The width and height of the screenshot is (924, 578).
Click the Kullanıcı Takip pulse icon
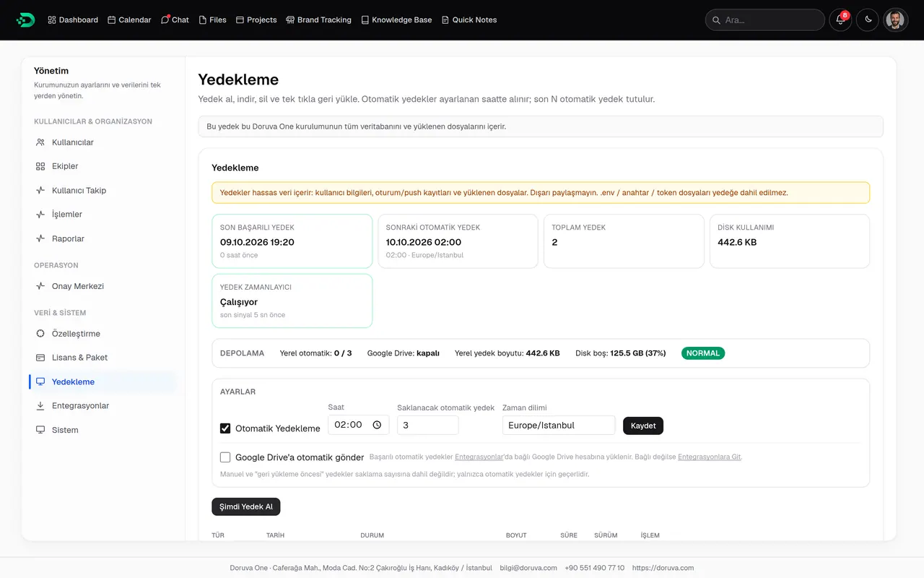point(40,191)
